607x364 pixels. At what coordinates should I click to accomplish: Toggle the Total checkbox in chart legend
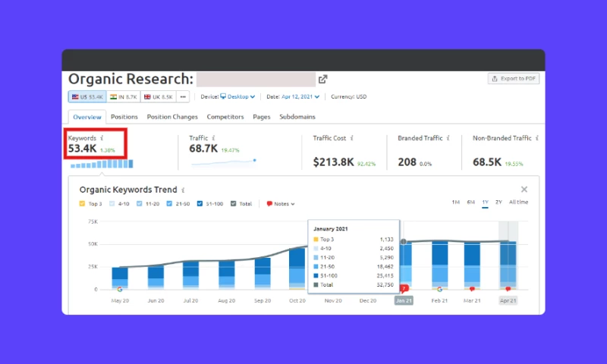click(234, 203)
